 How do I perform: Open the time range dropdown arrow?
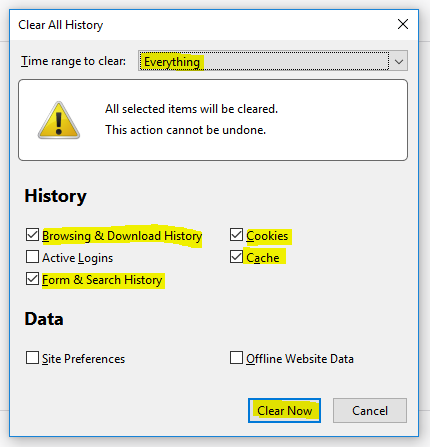tap(399, 61)
